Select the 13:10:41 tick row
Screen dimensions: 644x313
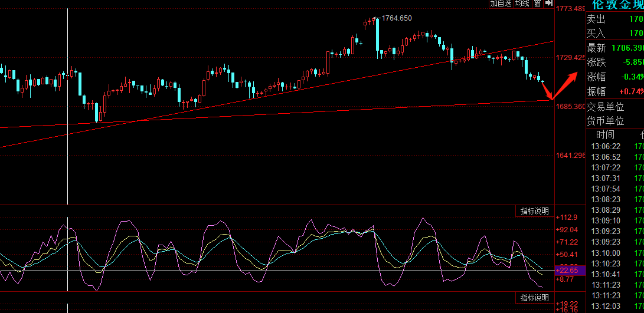point(615,274)
